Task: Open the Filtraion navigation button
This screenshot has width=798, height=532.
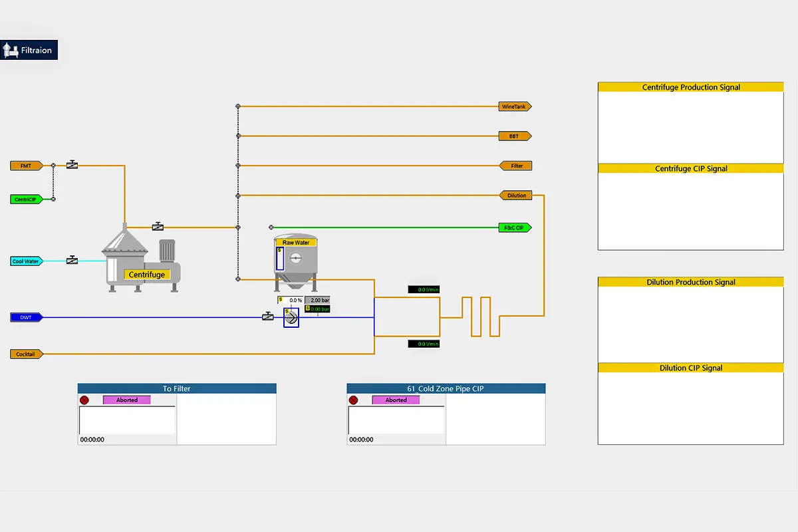Action: [x=29, y=50]
